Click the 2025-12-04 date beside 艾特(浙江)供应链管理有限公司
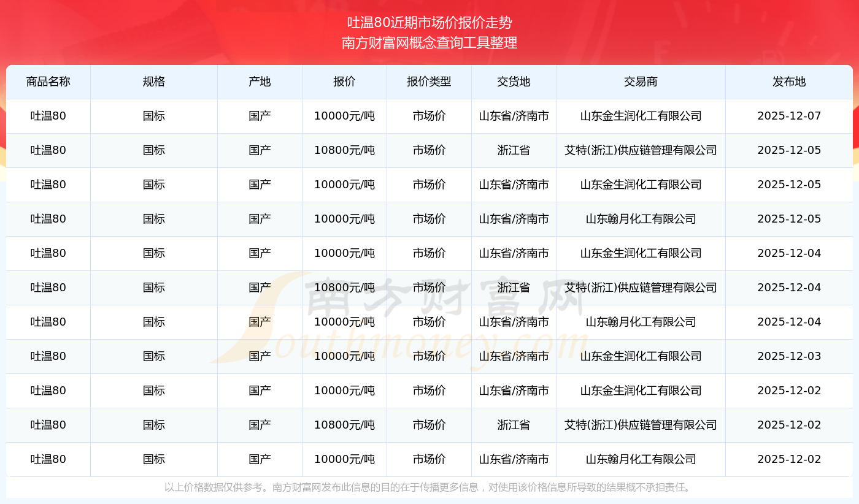This screenshot has height=504, width=859. [789, 288]
